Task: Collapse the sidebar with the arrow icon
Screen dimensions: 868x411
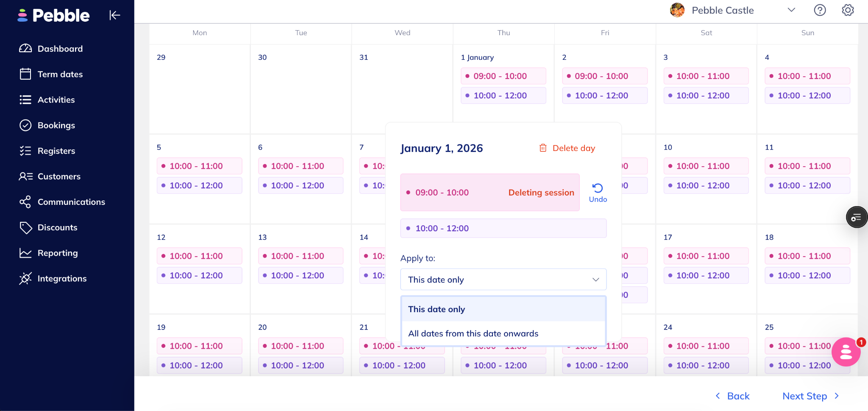Action: coord(115,15)
